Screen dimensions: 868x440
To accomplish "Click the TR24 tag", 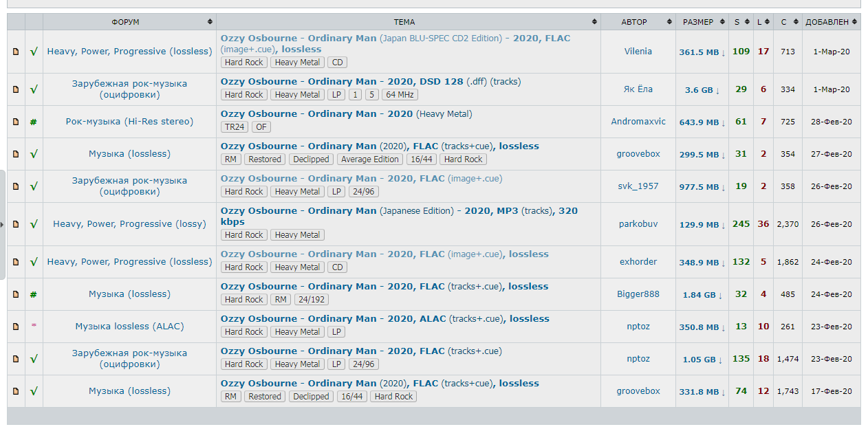I will click(235, 127).
